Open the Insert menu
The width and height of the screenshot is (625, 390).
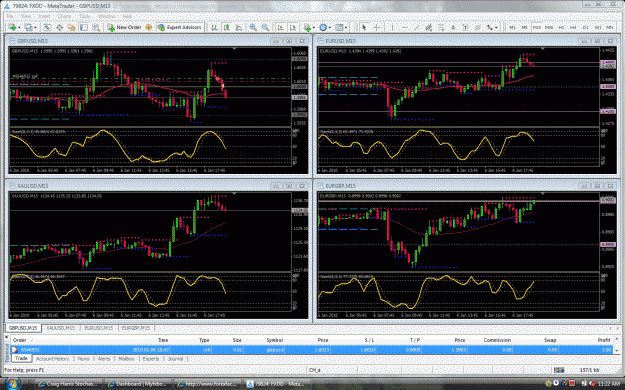point(44,16)
